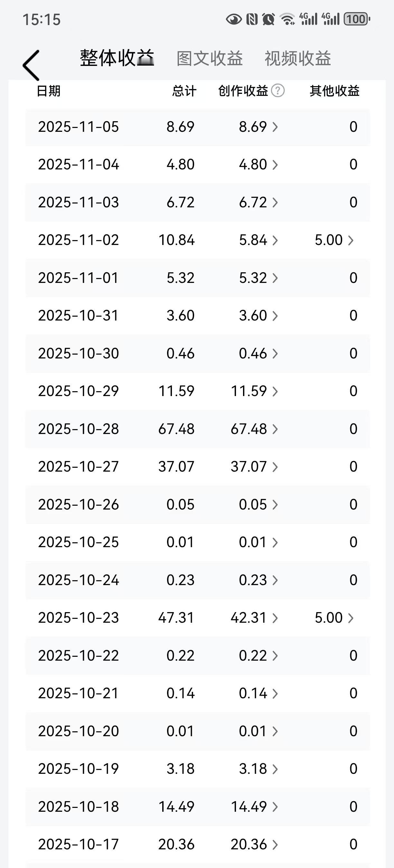This screenshot has width=394, height=868.
Task: Tap the eye-comfort icon in status bar
Action: (x=234, y=19)
